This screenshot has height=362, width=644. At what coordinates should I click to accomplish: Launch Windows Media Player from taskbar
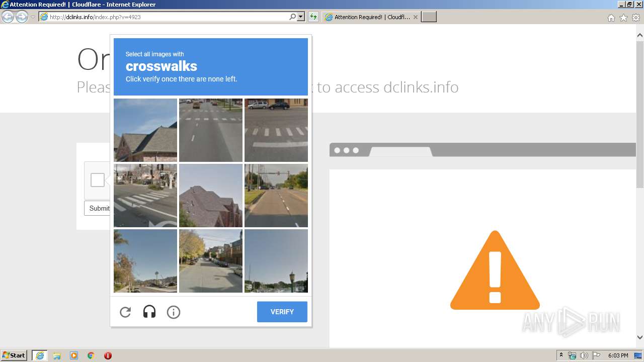click(x=74, y=355)
